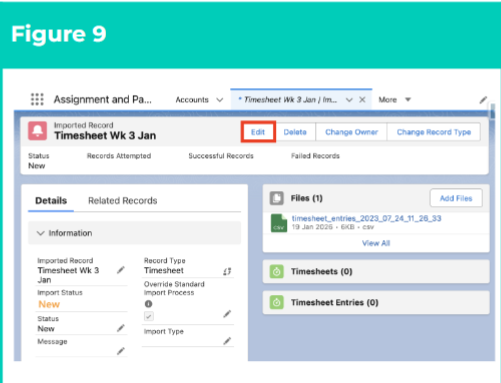
Task: Switch to the Details tab
Action: click(51, 201)
